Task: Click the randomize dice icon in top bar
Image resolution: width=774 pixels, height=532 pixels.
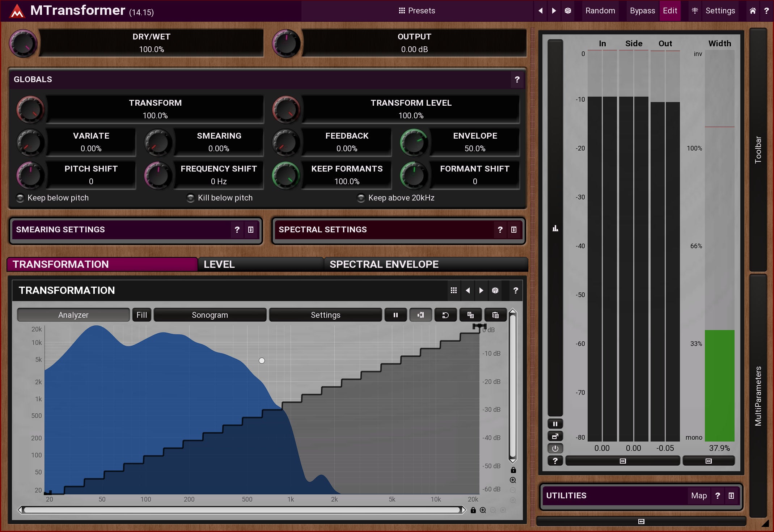Action: [x=568, y=10]
